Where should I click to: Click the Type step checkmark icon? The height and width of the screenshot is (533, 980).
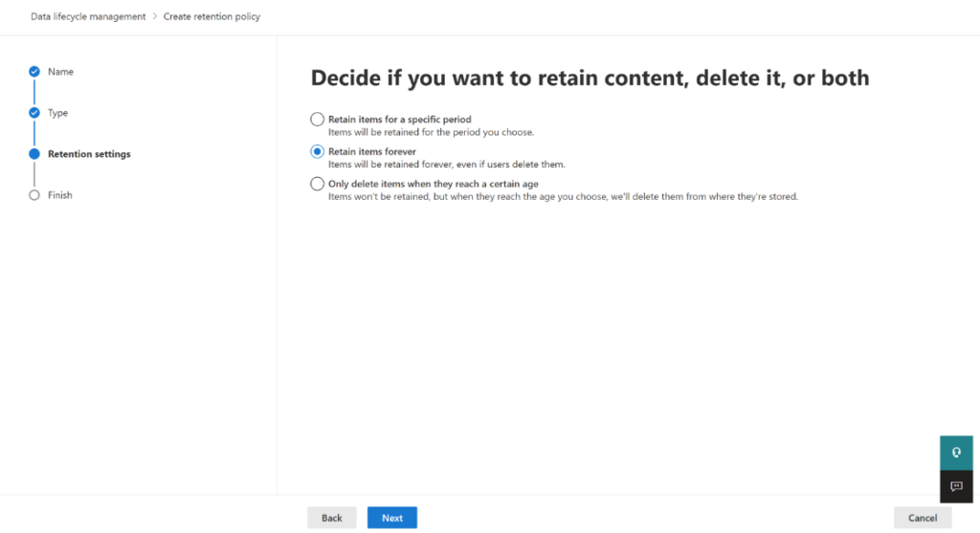tap(34, 113)
